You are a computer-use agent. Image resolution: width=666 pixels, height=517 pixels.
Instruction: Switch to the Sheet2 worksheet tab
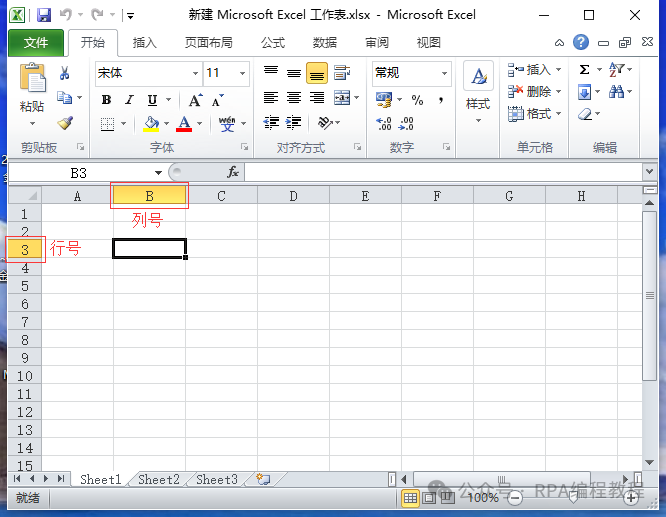pyautogui.click(x=159, y=480)
